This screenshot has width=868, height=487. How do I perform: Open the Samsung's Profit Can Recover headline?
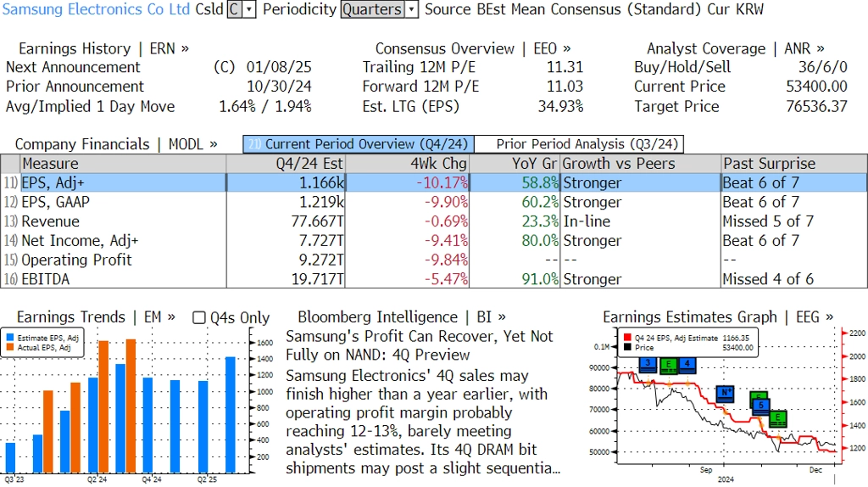[419, 345]
